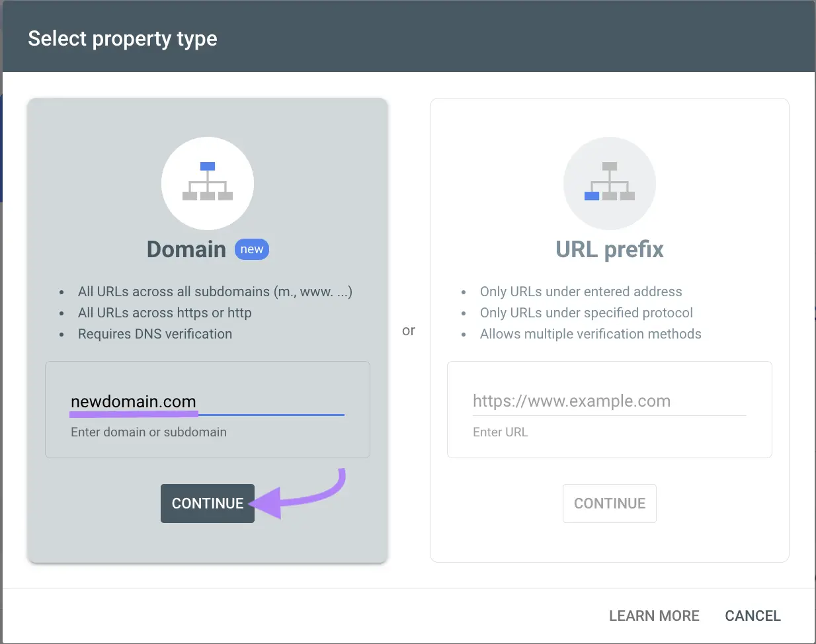Click the 'Allows multiple verification methods' bullet
The height and width of the screenshot is (644, 816).
click(590, 334)
